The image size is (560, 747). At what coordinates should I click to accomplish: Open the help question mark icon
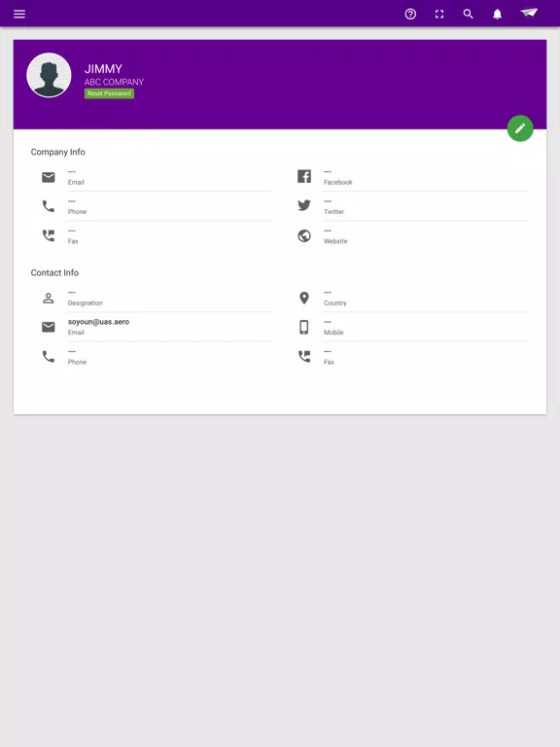(x=410, y=14)
